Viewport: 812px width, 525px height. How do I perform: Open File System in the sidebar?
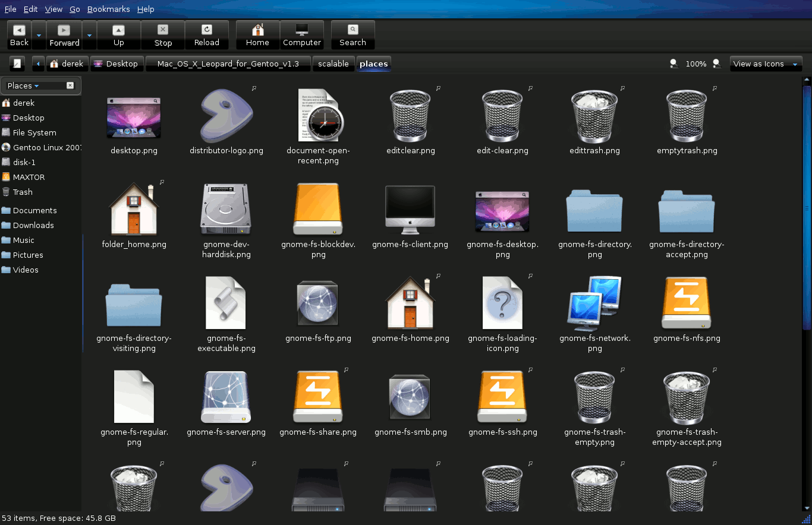point(41,132)
